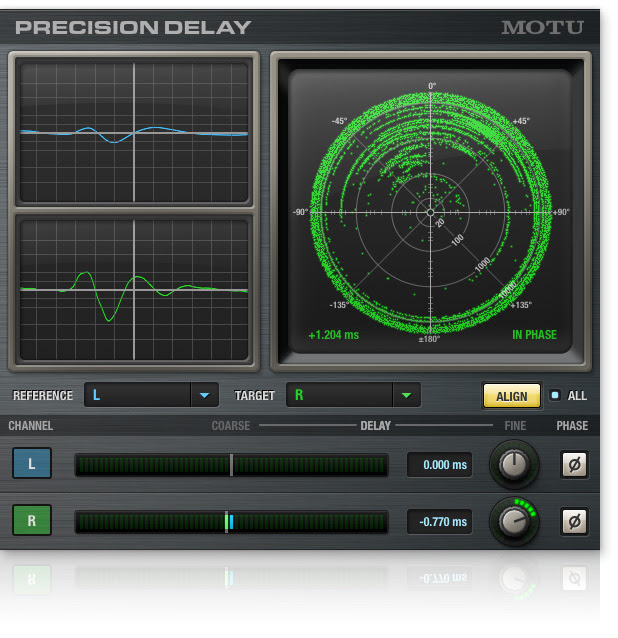The image size is (618, 638).
Task: Click the FINE column label
Action: coord(515,426)
